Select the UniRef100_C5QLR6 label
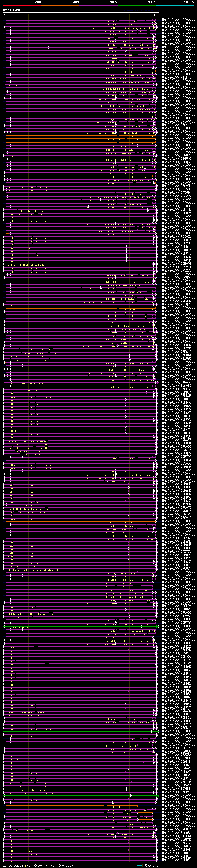Screen dimensions: 197x868 [177, 606]
